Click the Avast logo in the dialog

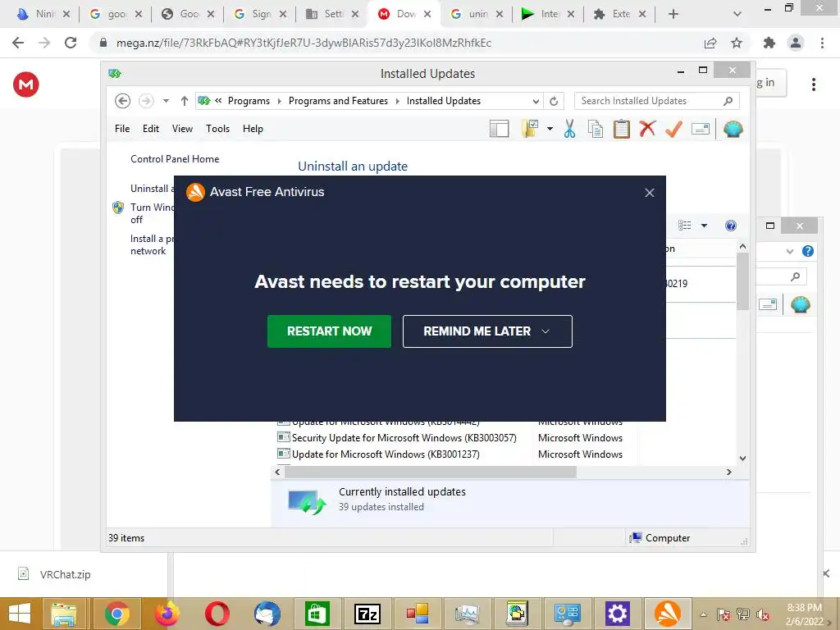click(195, 192)
